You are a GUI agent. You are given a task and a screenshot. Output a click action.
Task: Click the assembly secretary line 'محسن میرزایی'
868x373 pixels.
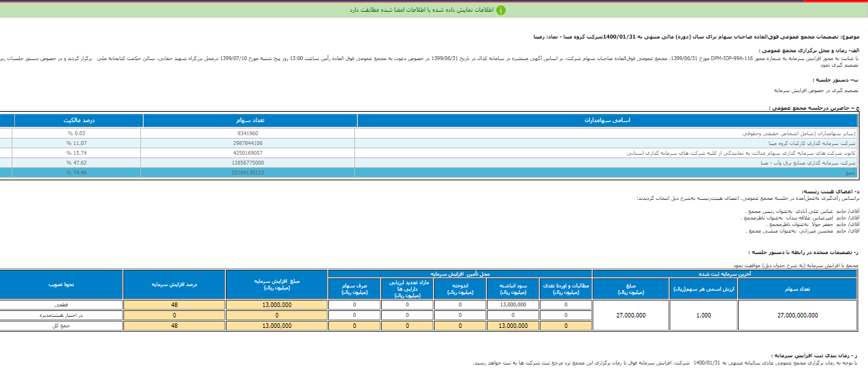click(x=803, y=231)
